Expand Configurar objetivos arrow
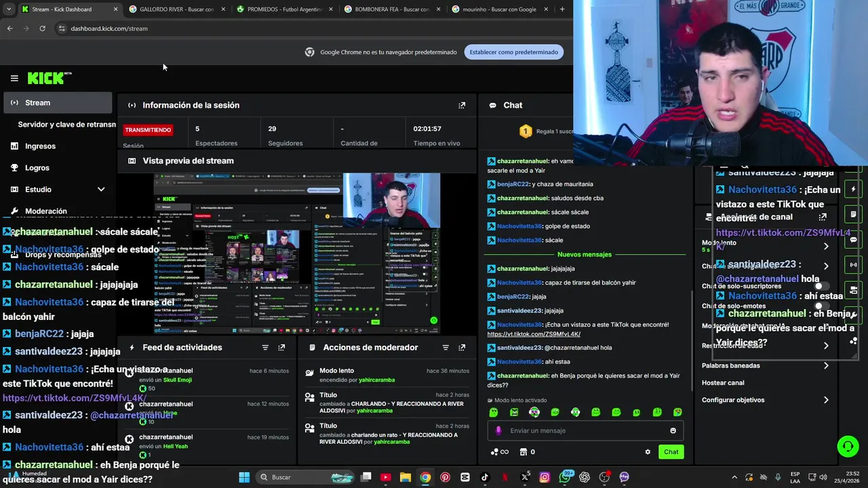This screenshot has width=868, height=488. coord(826,400)
